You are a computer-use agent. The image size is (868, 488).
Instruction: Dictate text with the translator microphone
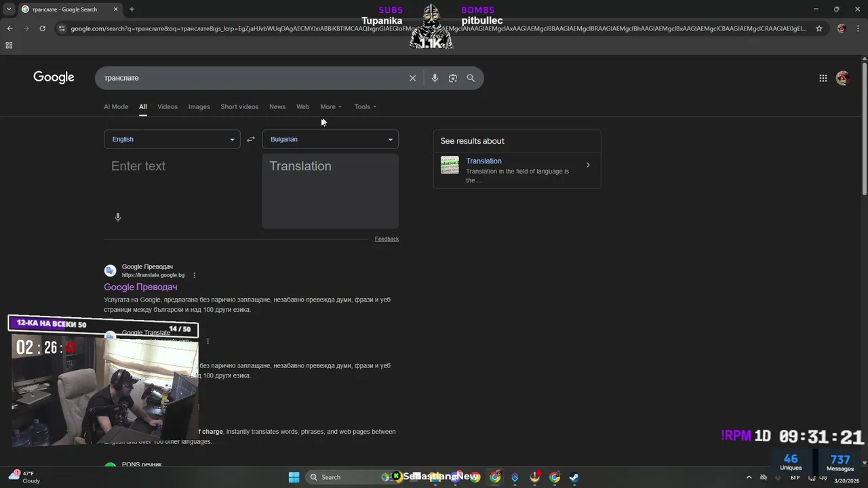click(118, 217)
